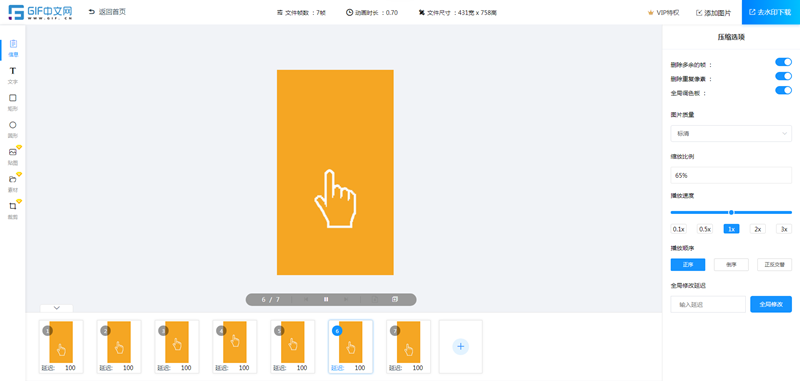
Task: Click the playback speed slider handle
Action: 731,212
